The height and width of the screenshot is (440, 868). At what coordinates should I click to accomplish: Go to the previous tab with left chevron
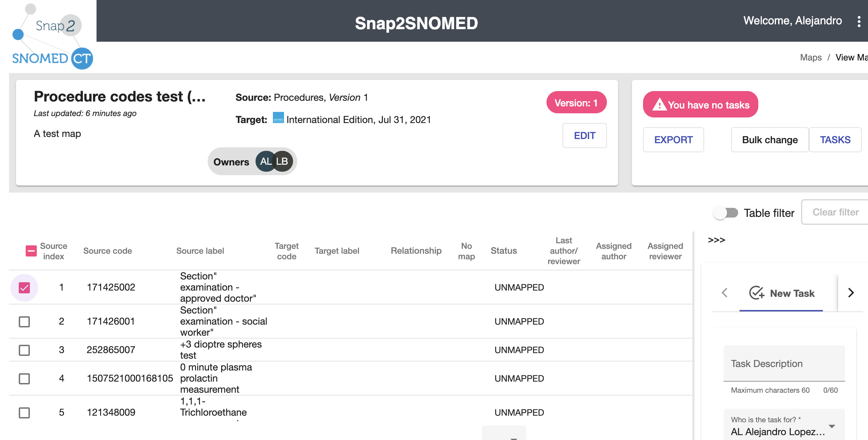tap(725, 293)
